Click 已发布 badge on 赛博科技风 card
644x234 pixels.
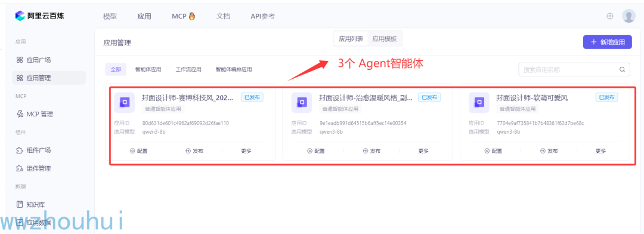pos(252,97)
